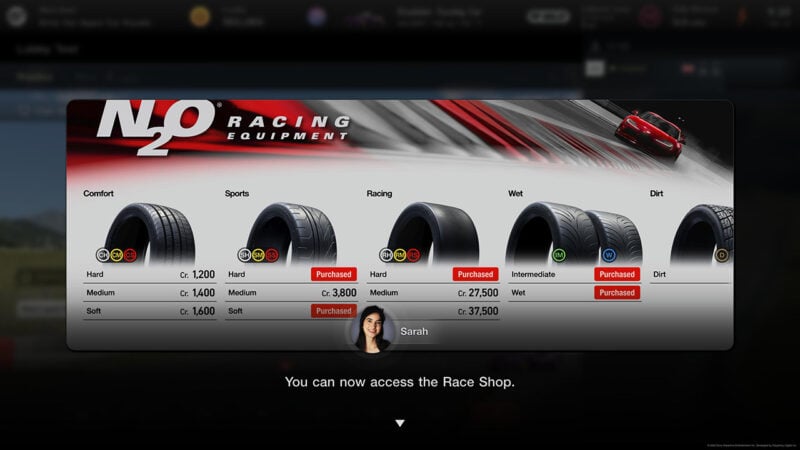Click the N2O Racing Equipment logo
The width and height of the screenshot is (800, 450).
coord(223,128)
